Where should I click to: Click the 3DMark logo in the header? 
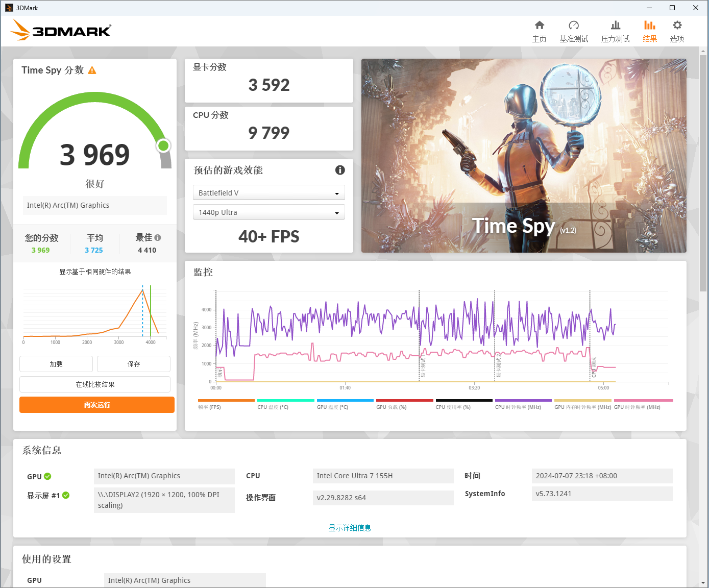[61, 30]
